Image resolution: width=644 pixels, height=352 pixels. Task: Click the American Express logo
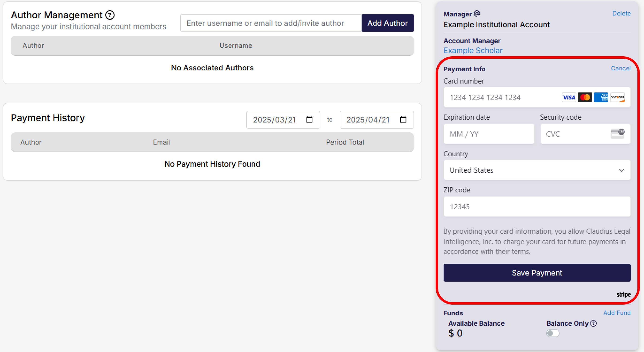(x=601, y=97)
